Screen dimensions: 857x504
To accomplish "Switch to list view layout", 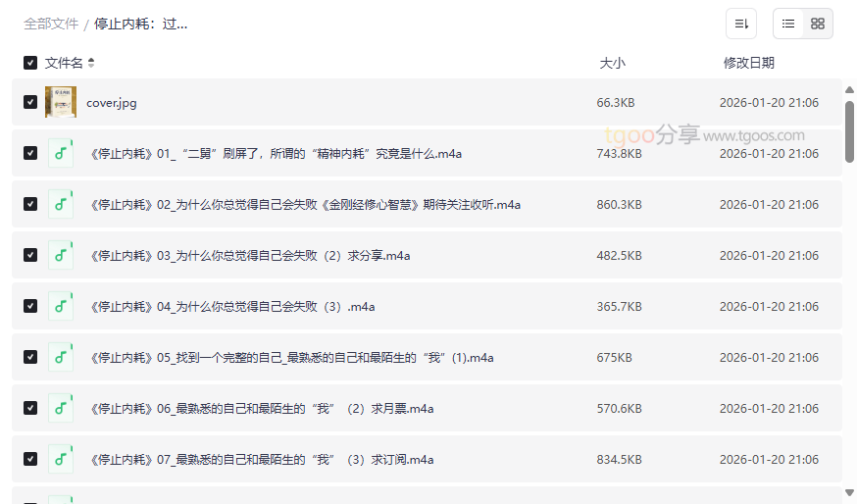I will tap(788, 24).
